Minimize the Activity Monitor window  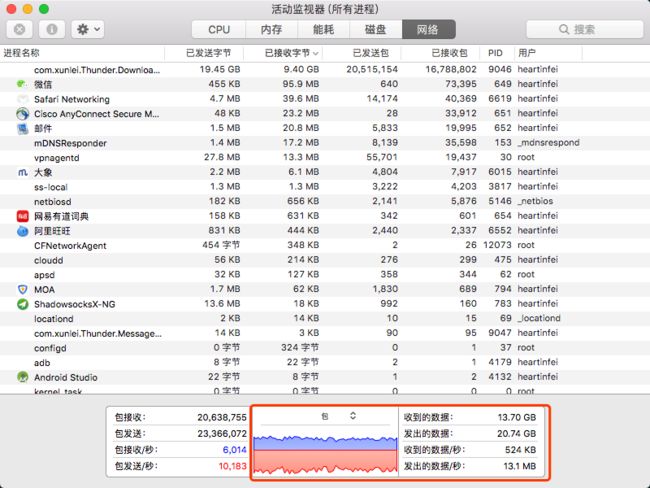pyautogui.click(x=27, y=9)
